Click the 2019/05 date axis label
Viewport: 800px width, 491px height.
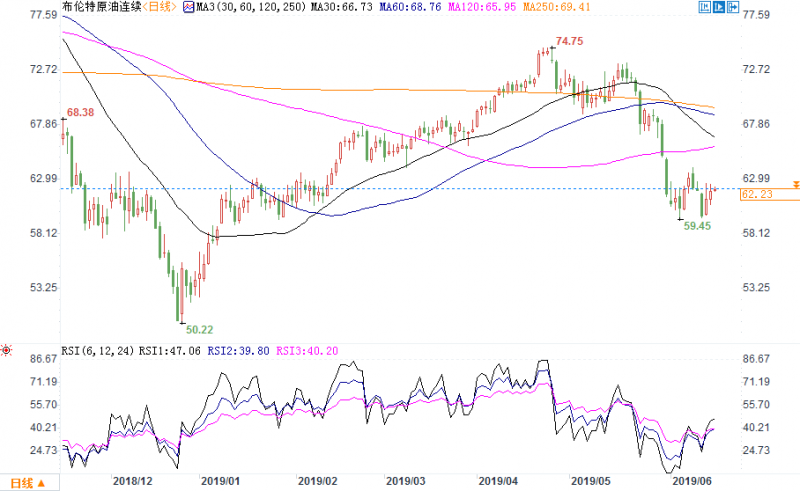point(591,481)
